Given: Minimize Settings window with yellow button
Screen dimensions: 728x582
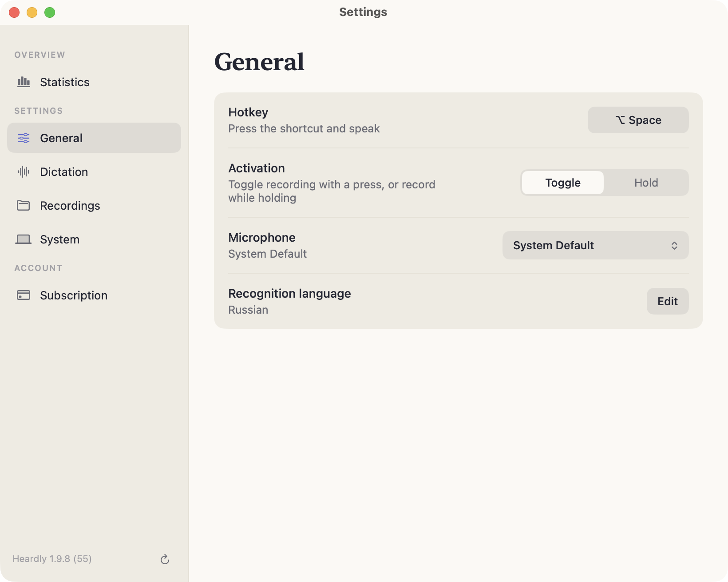Looking at the screenshot, I should 32,12.
